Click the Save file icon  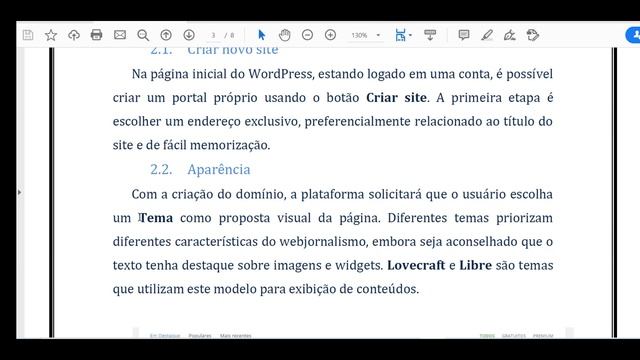(28, 35)
